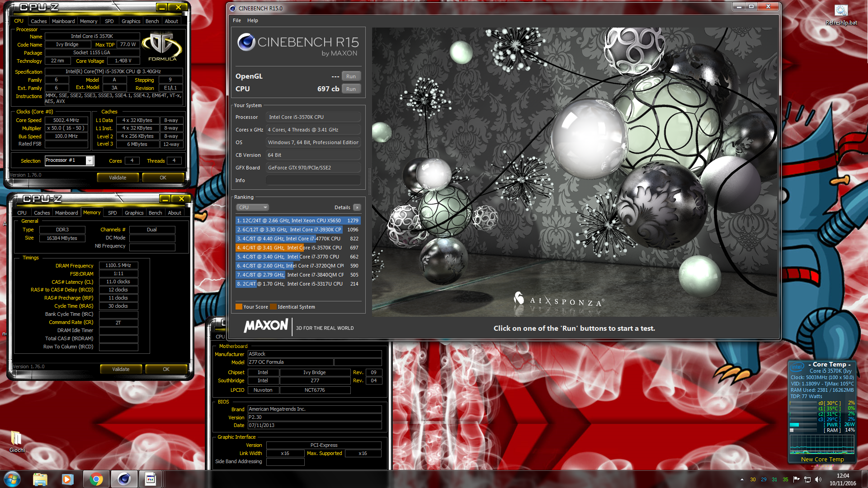Click the Z77 OC Formula model field
Screen dimensions: 868x488
[290, 362]
